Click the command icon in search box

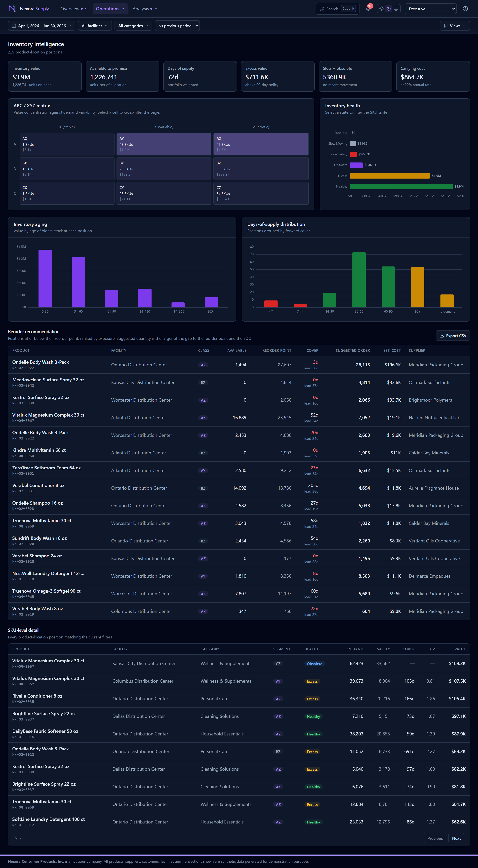coord(321,9)
